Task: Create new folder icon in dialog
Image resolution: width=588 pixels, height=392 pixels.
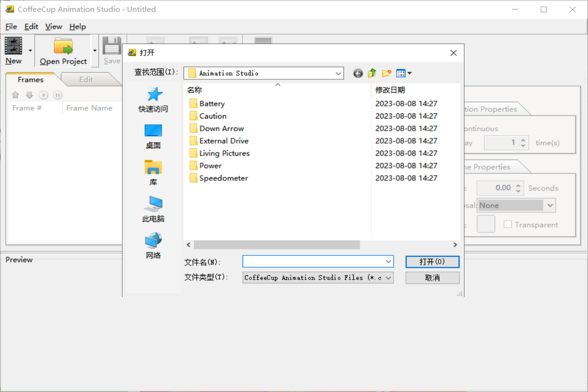Action: [x=387, y=73]
